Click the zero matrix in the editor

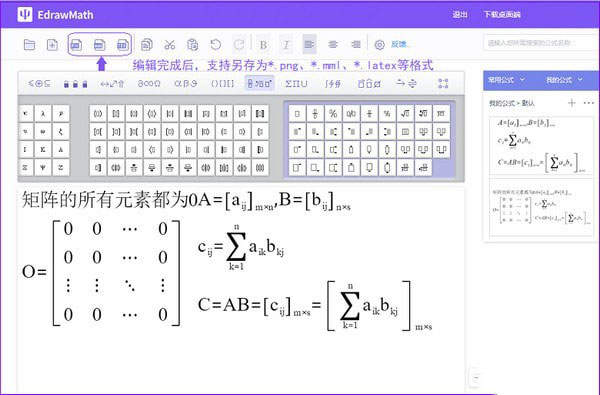pos(101,272)
